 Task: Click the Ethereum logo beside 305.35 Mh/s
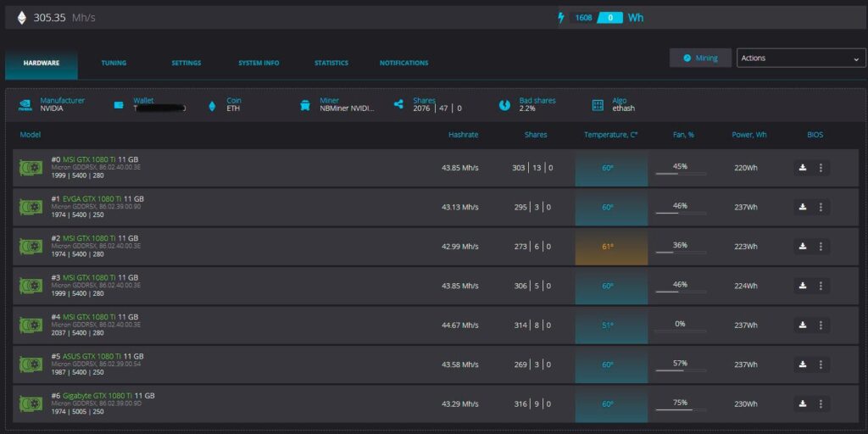[21, 18]
